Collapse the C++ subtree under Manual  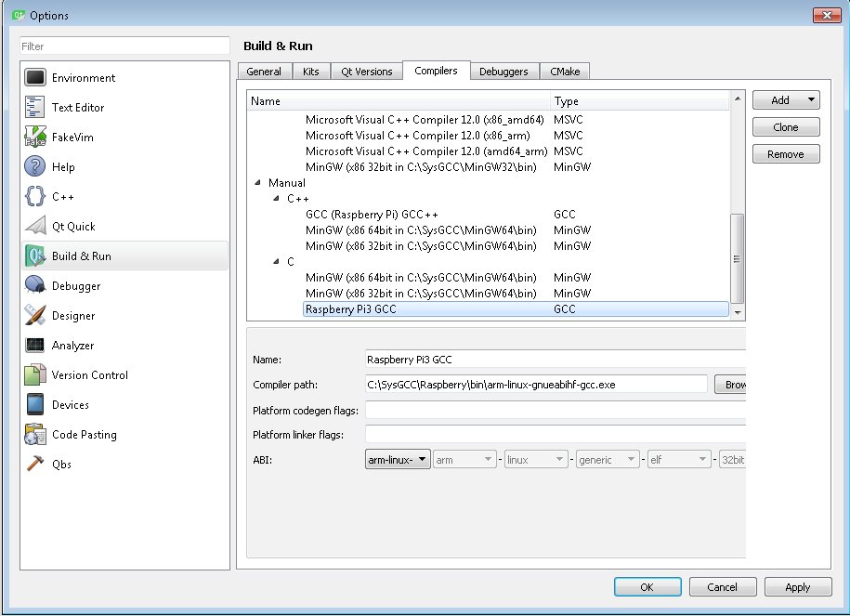(x=277, y=199)
